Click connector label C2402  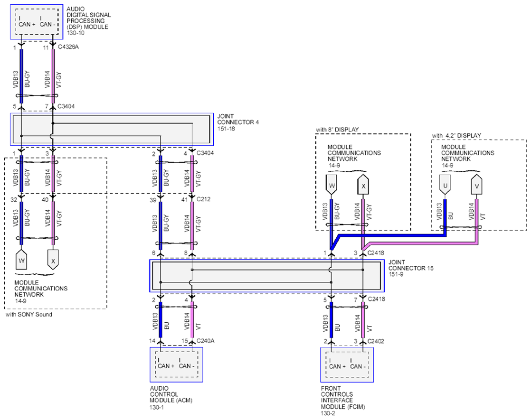376,341
